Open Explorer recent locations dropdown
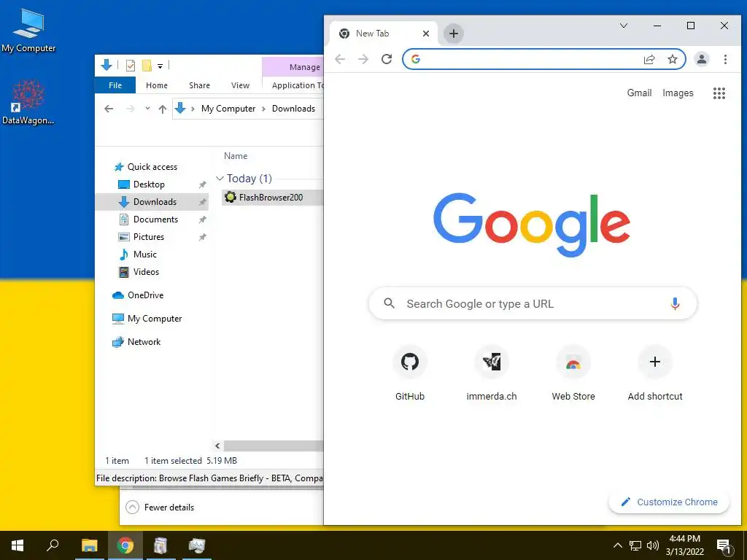Image resolution: width=747 pixels, height=560 pixels. [x=147, y=109]
